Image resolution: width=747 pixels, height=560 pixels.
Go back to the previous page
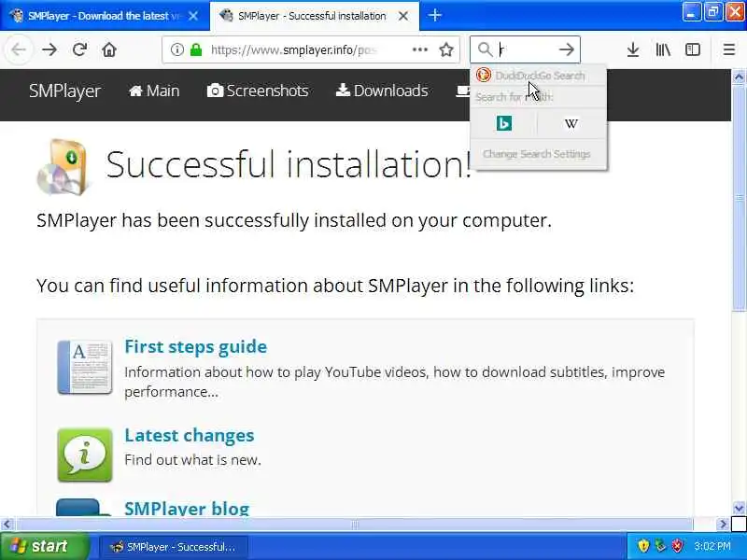click(18, 49)
